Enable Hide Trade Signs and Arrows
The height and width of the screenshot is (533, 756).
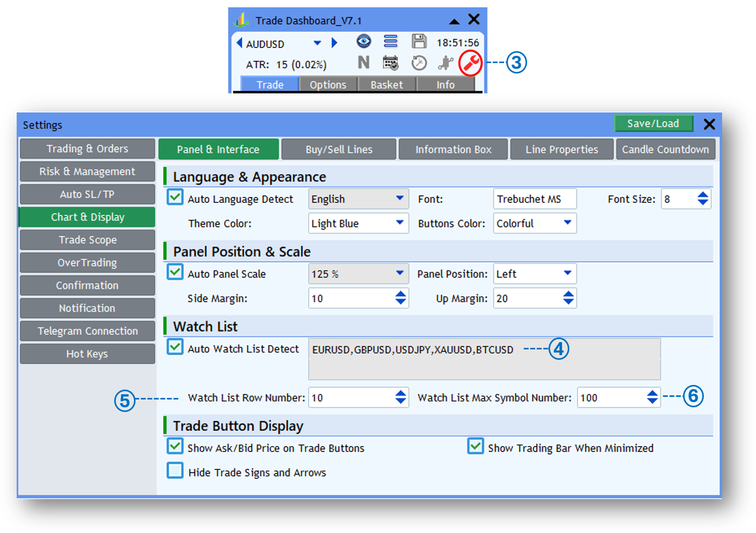coord(175,470)
